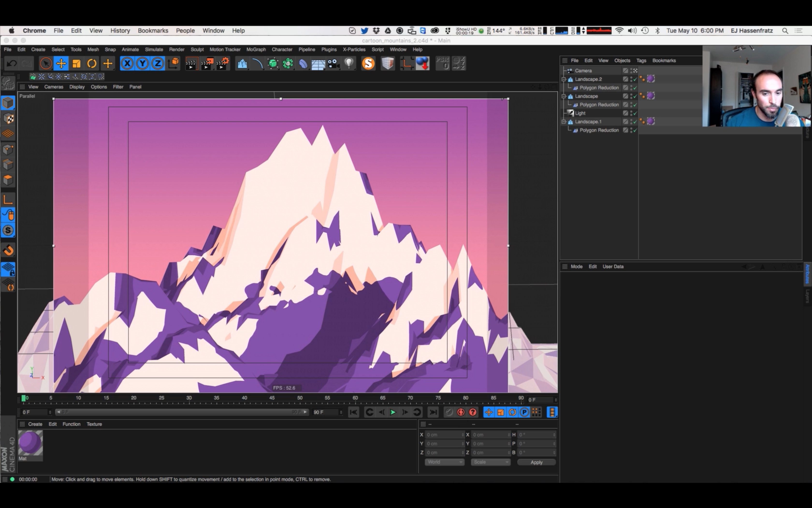Toggle Parameter keyframe P button
This screenshot has width=812, height=508.
(x=524, y=412)
